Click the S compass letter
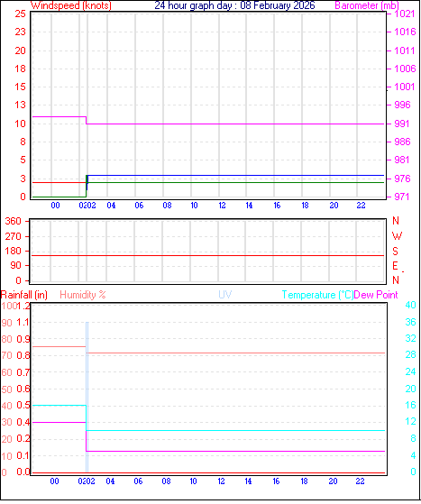Screen dimensions: 421x504 [x=395, y=251]
